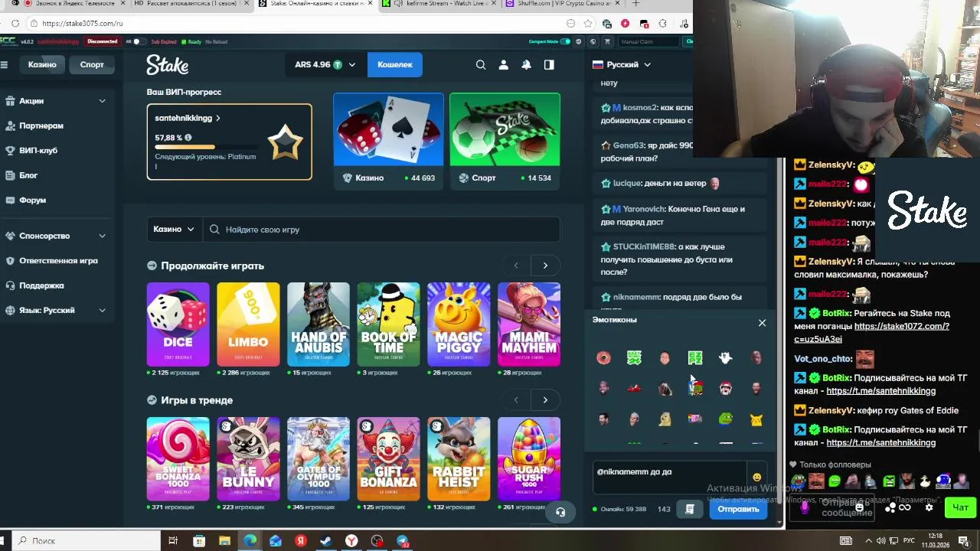Next page of Продолжайте играть carousel
This screenshot has width=980, height=551.
point(545,266)
